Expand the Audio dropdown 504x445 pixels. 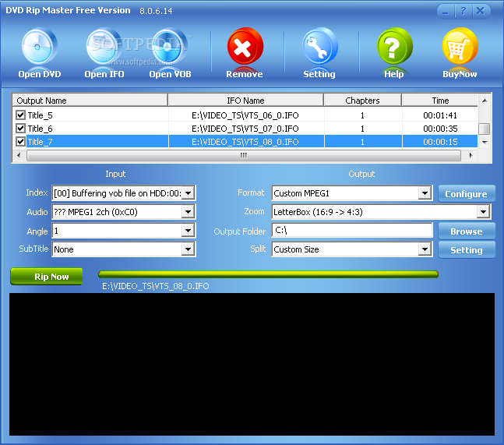(189, 211)
